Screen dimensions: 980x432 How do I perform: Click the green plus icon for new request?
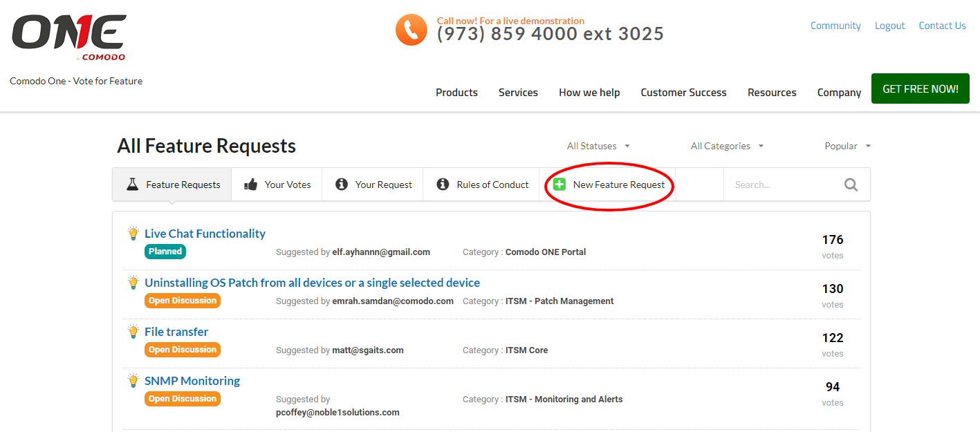pyautogui.click(x=560, y=185)
